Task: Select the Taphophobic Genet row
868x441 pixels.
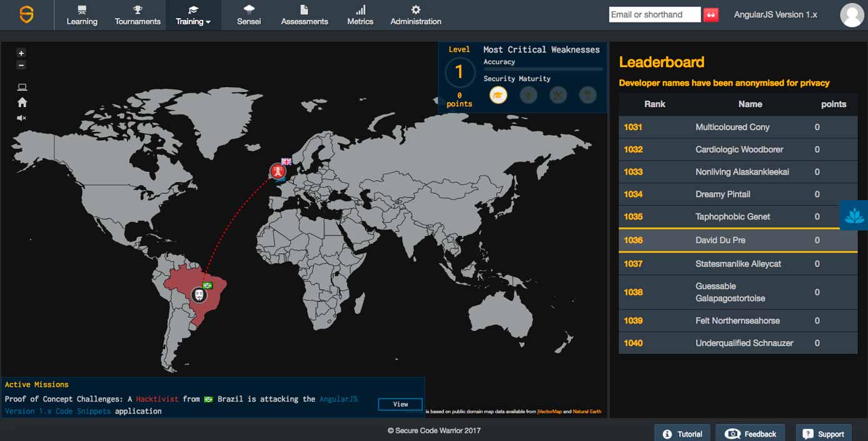Action: click(738, 217)
